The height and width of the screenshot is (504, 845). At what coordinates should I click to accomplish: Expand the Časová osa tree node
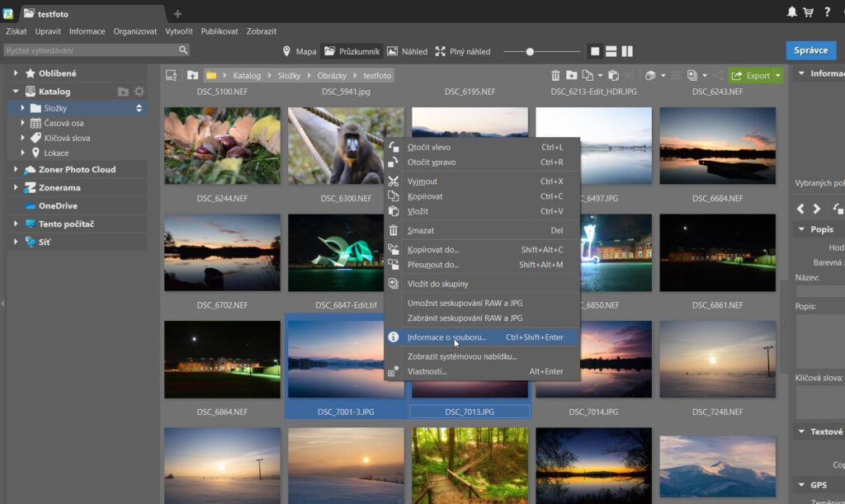coord(22,123)
